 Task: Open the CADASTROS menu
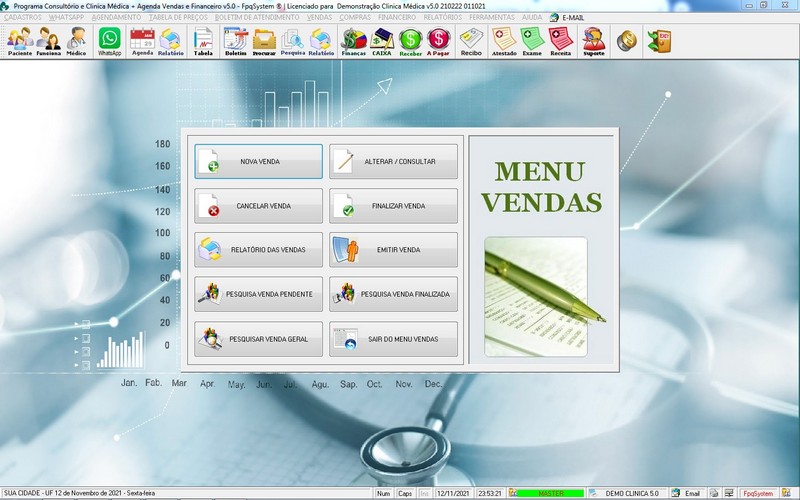pos(22,17)
